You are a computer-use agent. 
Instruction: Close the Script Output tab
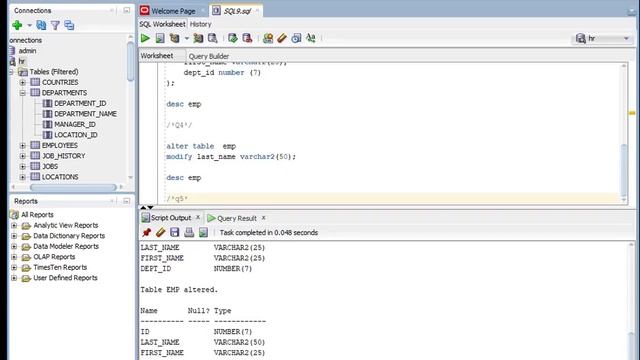coord(198,218)
